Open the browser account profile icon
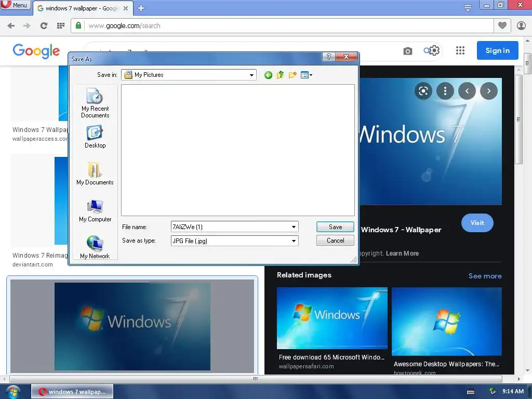 coord(521,26)
